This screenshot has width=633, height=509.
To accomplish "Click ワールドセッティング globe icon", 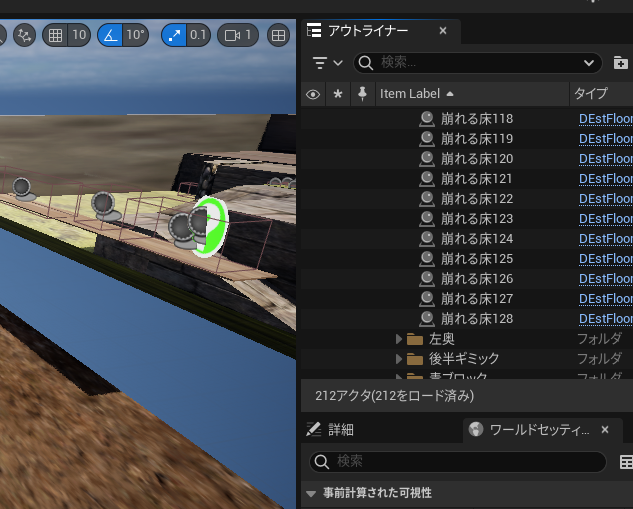I will 476,429.
